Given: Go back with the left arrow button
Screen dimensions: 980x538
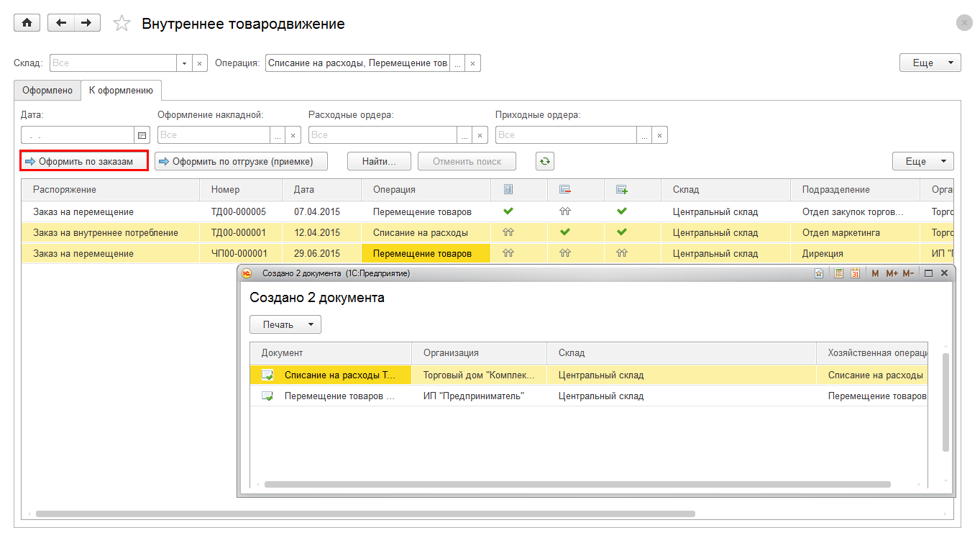Looking at the screenshot, I should coord(60,23).
